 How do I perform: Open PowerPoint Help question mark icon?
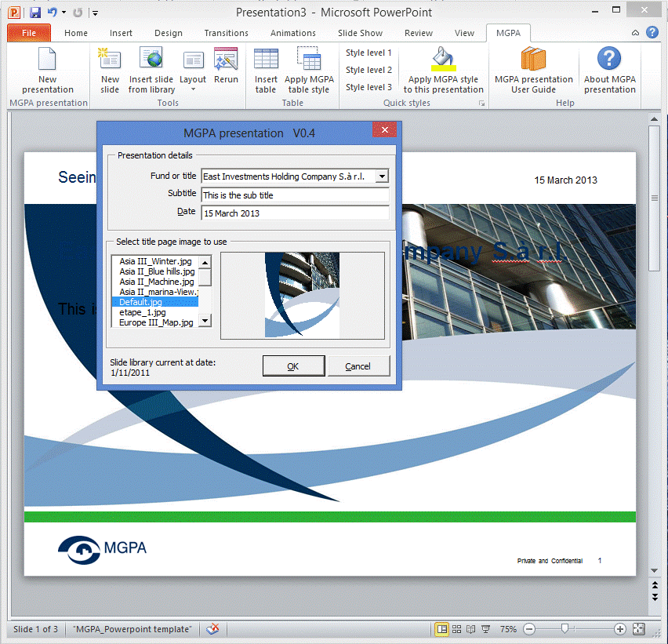pyautogui.click(x=652, y=32)
